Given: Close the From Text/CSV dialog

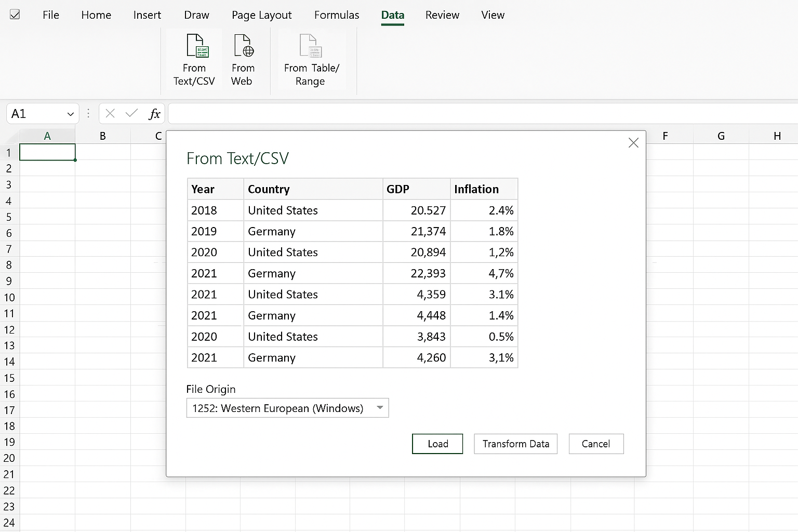Looking at the screenshot, I should click(633, 143).
